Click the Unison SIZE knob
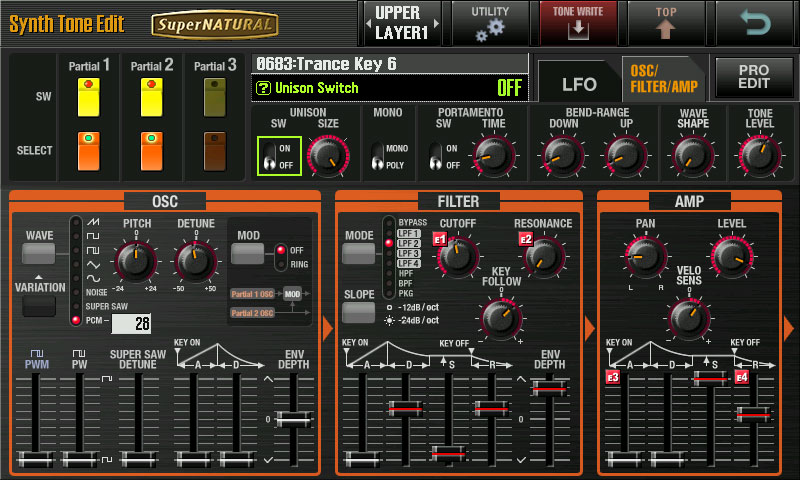The width and height of the screenshot is (800, 480). [328, 156]
